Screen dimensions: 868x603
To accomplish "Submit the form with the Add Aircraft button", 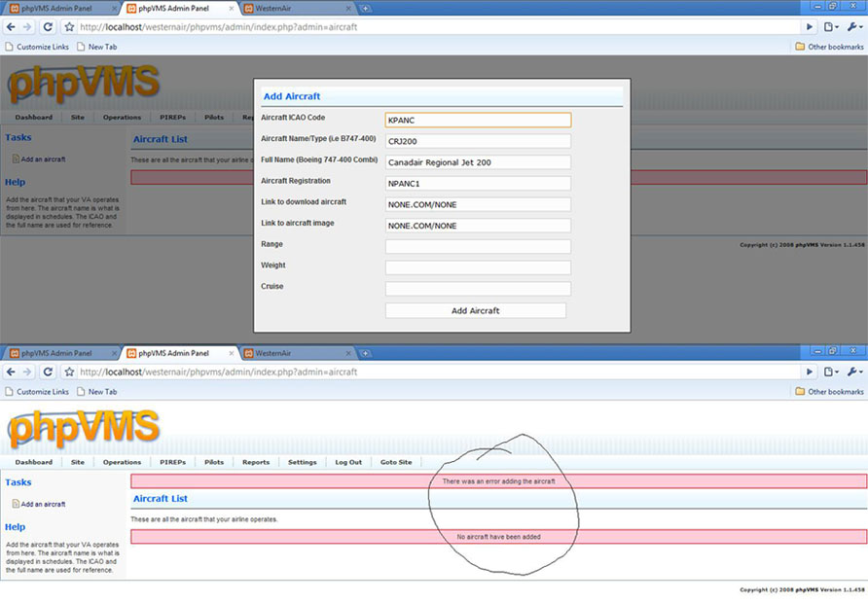I will point(476,310).
